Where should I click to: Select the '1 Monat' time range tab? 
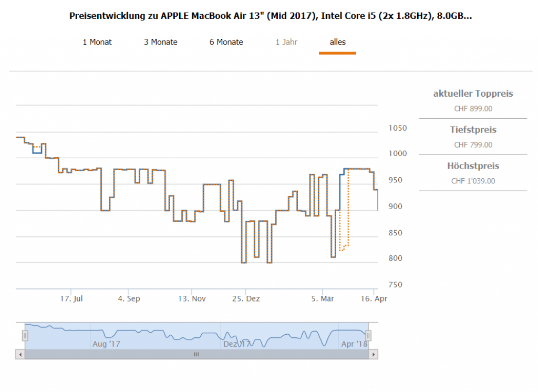tap(97, 42)
